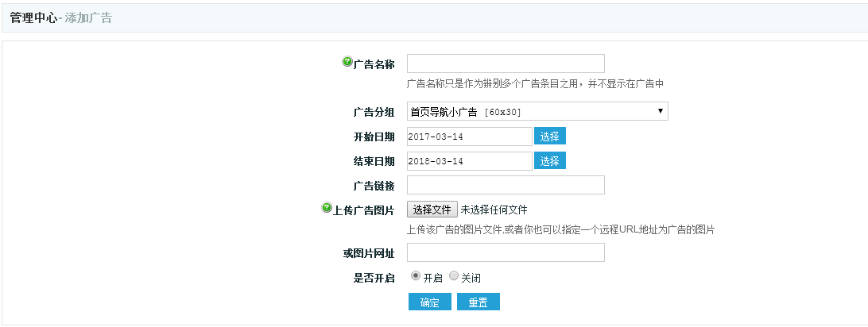Image resolution: width=868 pixels, height=327 pixels.
Task: Click the 结束日期 date field 2018-03-14
Action: click(x=470, y=161)
